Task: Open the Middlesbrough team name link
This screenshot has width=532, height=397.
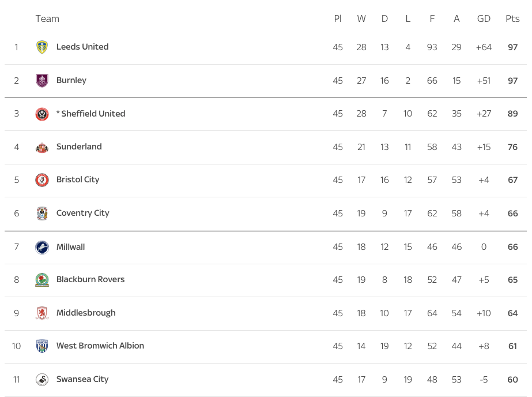Action: coord(86,313)
